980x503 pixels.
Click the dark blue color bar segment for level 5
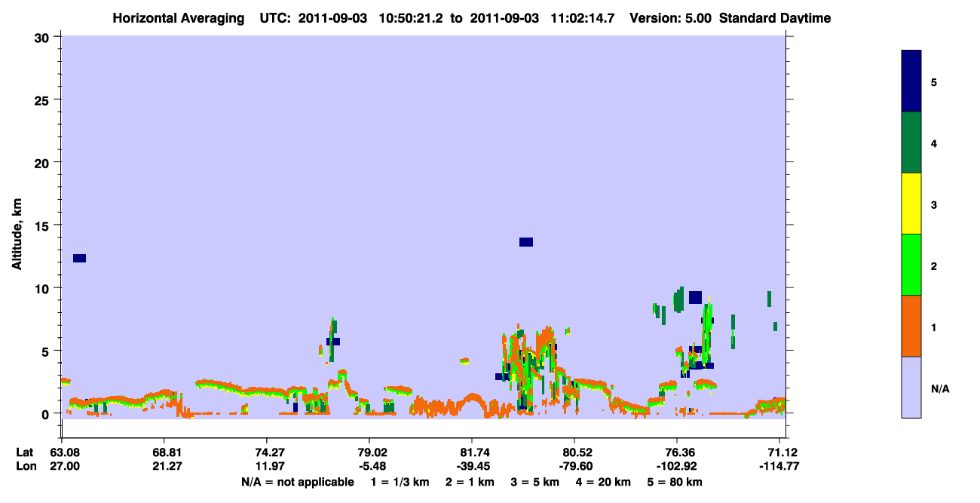click(x=911, y=81)
